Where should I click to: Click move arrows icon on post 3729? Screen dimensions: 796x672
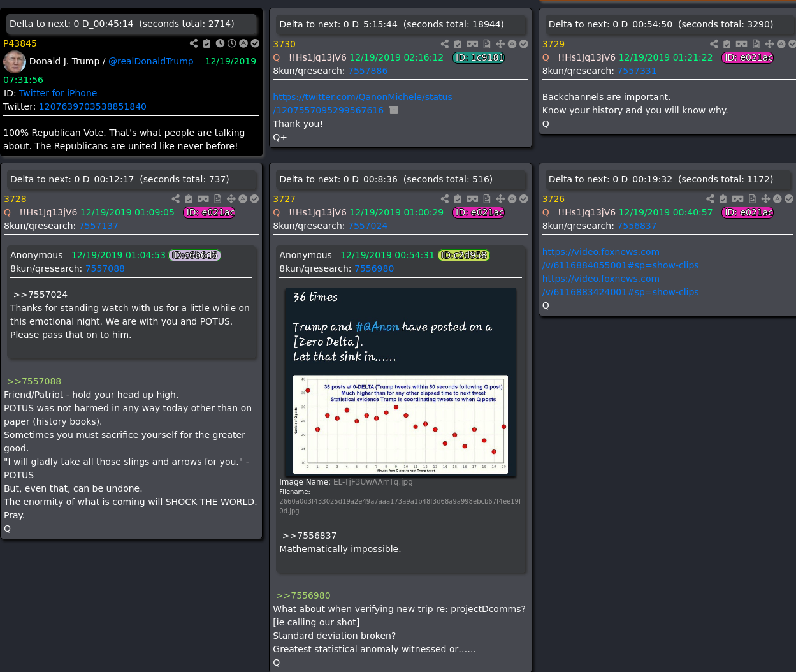[769, 44]
